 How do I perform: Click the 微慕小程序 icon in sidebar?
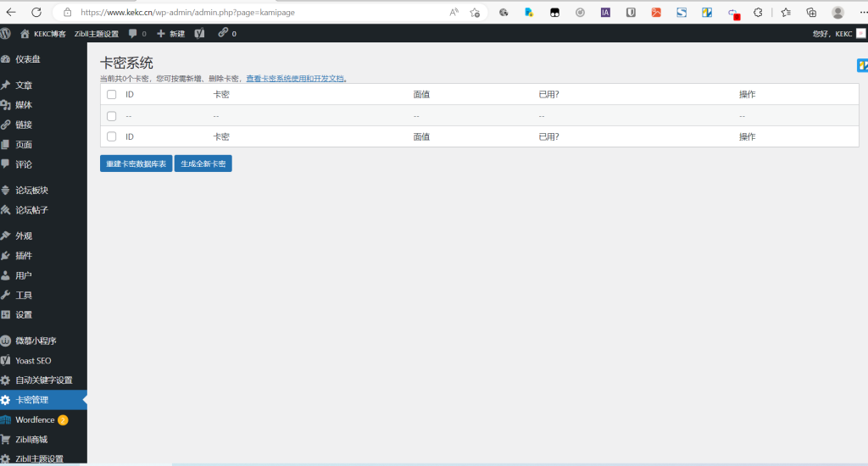[6, 341]
